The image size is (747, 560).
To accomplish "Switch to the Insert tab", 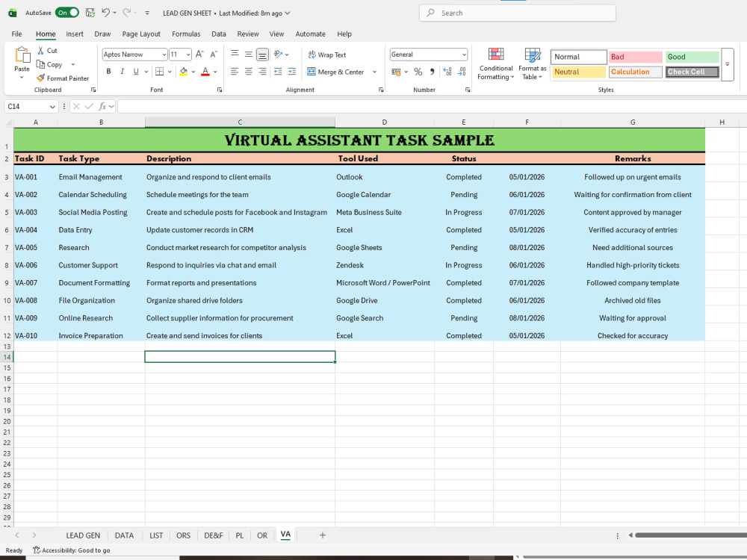I will click(x=74, y=34).
